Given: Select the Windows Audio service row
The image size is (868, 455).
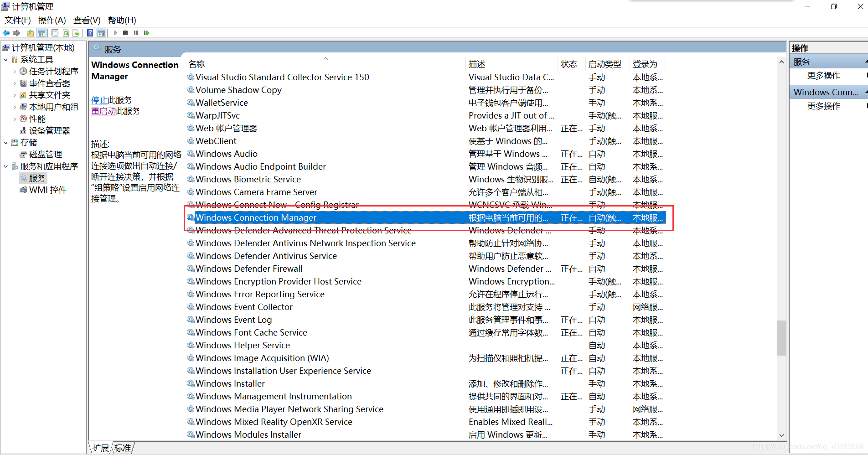Looking at the screenshot, I should [426, 154].
